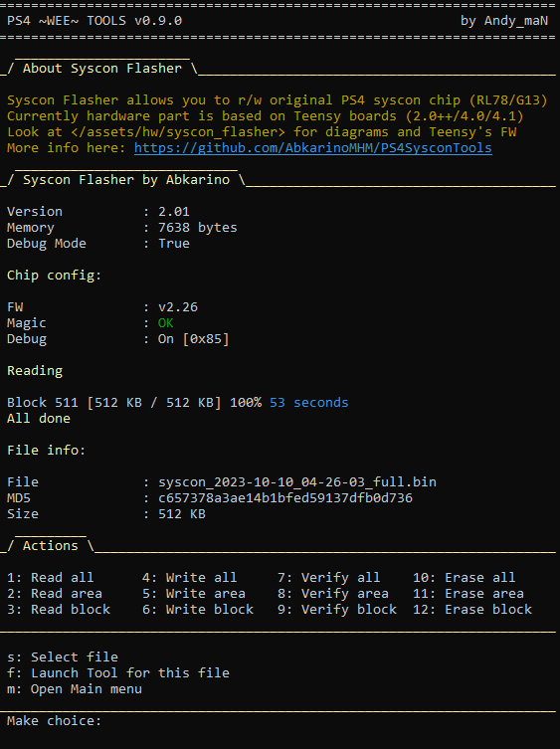Select the 'Erase all' action
This screenshot has height=749, width=560.
(x=464, y=578)
